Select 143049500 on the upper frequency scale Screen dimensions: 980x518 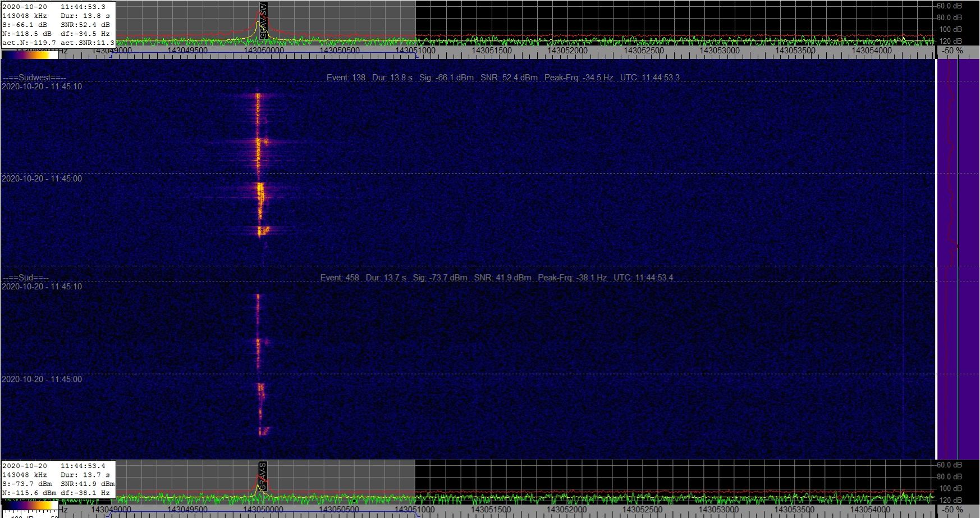click(187, 51)
